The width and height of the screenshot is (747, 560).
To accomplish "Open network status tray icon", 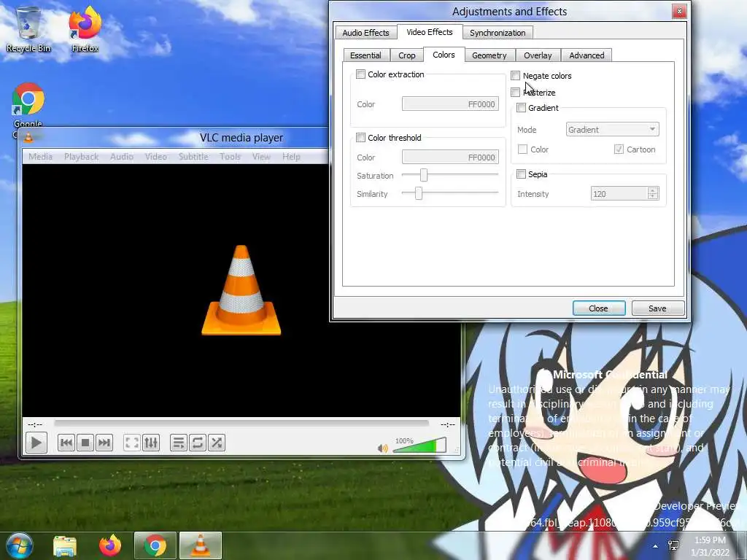I will coord(673,545).
